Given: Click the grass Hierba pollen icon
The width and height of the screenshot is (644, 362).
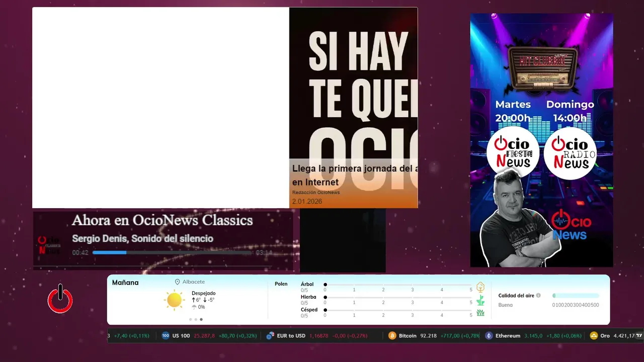Looking at the screenshot, I should click(480, 300).
